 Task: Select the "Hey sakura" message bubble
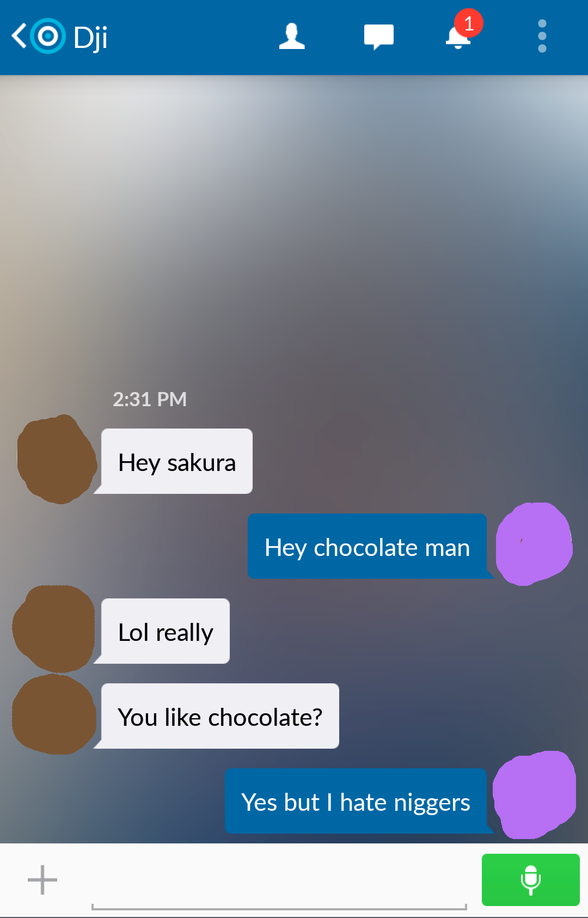(176, 462)
